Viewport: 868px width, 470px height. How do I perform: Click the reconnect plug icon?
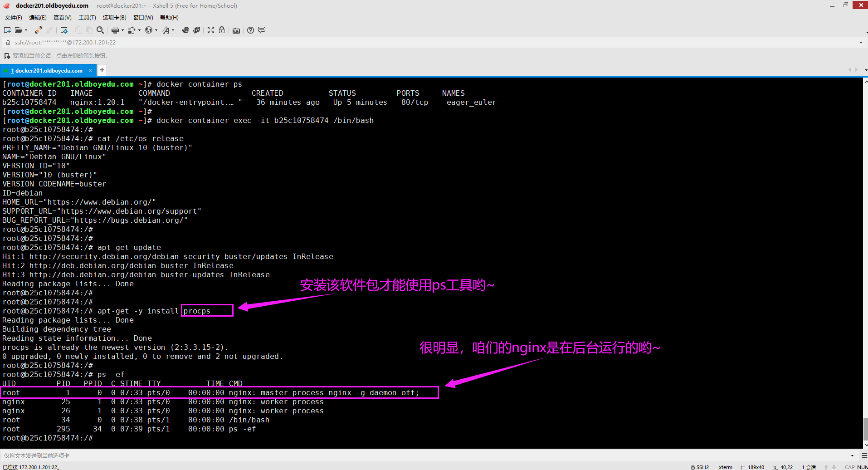point(39,30)
